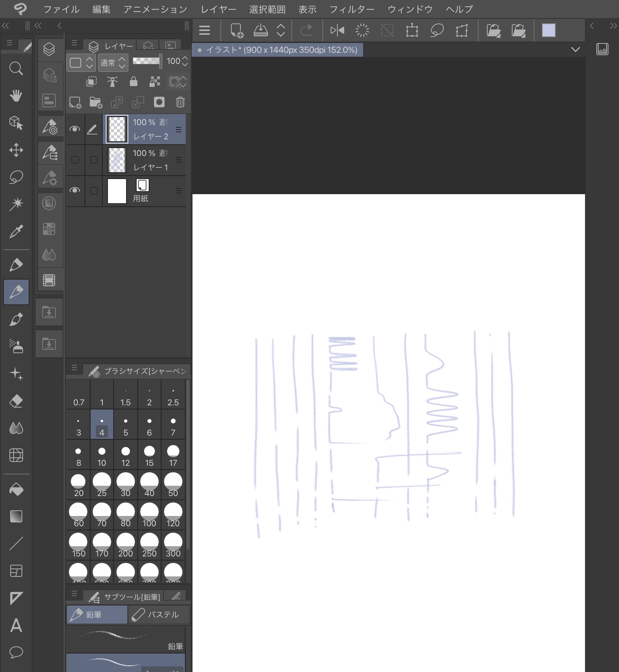619x672 pixels.
Task: Open the フィルター menu
Action: (x=352, y=9)
